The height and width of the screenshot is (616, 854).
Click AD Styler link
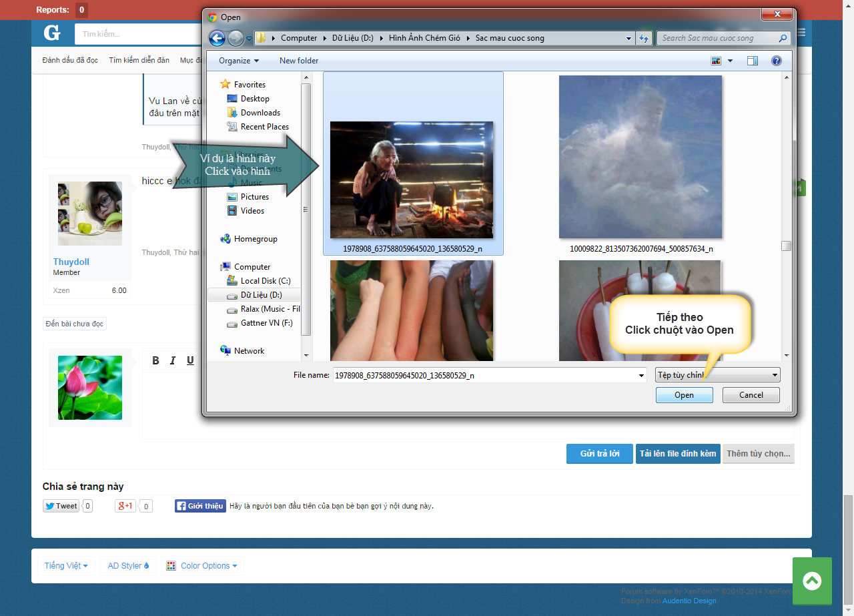128,566
